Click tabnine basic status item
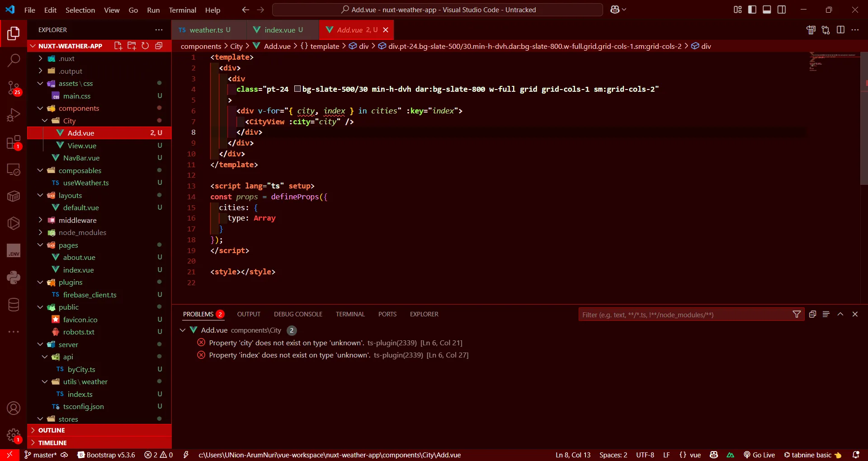 coord(812,455)
